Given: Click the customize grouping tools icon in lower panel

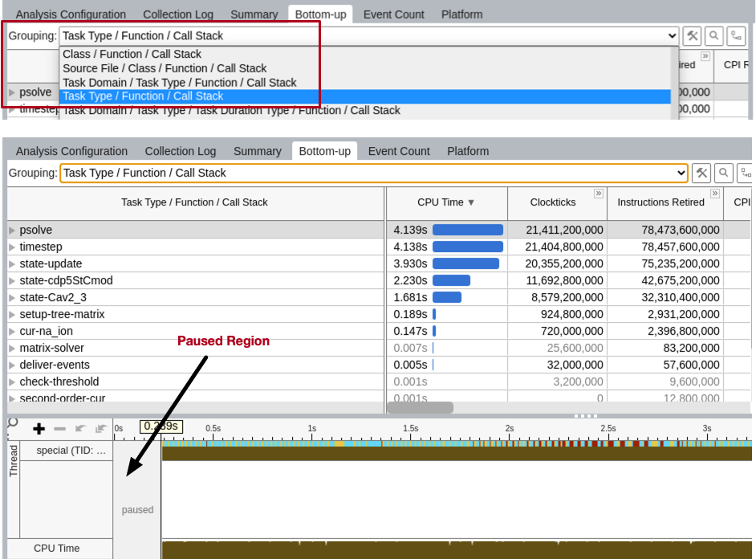Looking at the screenshot, I should coord(702,173).
